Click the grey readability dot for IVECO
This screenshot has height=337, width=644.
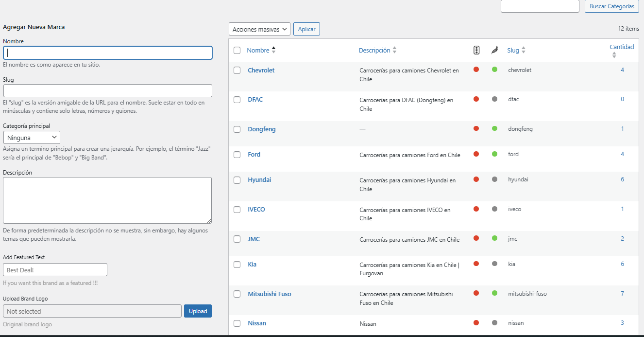click(x=494, y=209)
